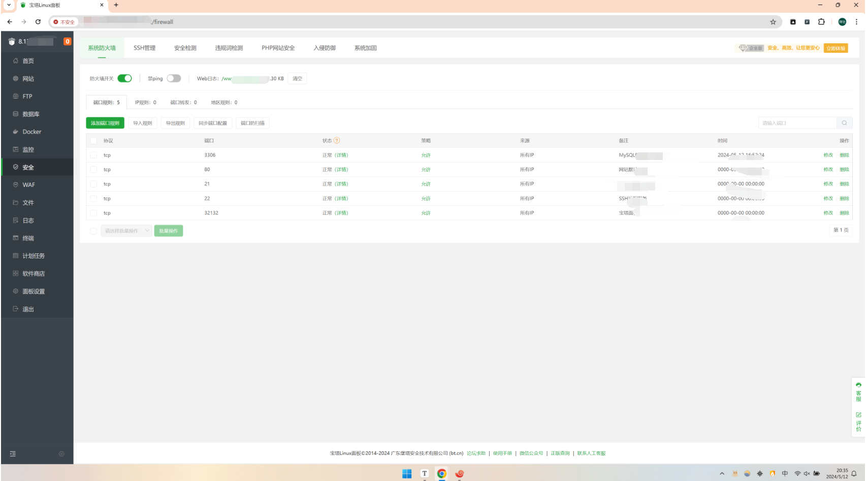Reload the page with the refresh icon
Image resolution: width=868 pixels, height=481 pixels.
click(38, 22)
